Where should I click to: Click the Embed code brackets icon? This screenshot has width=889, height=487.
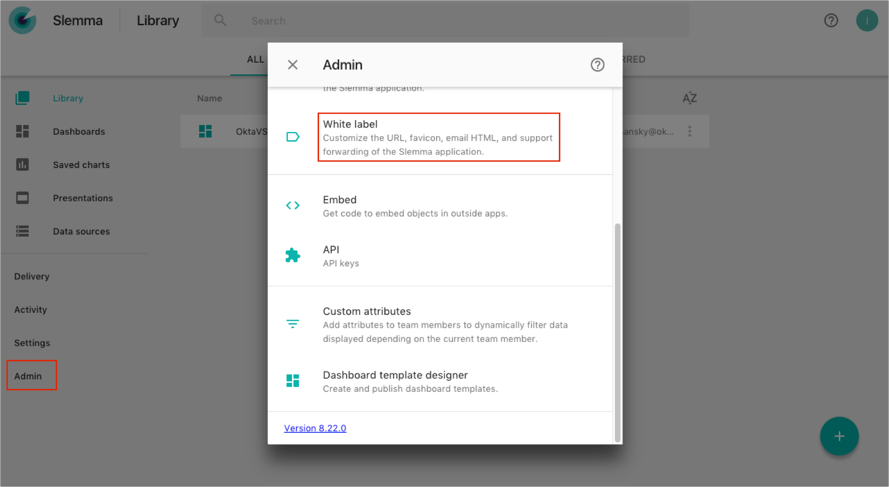point(293,206)
